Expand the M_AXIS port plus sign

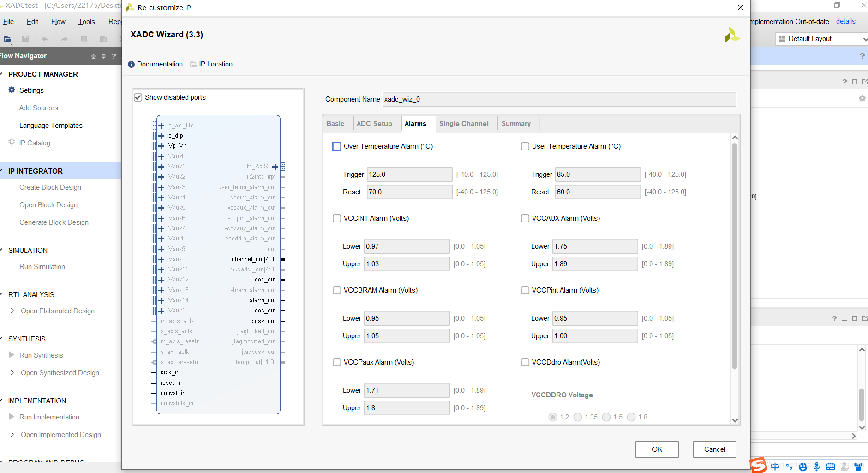tap(275, 167)
